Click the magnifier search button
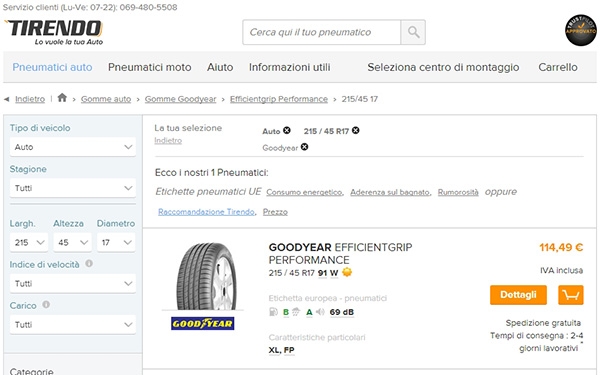Image resolution: width=600 pixels, height=375 pixels. [x=413, y=32]
